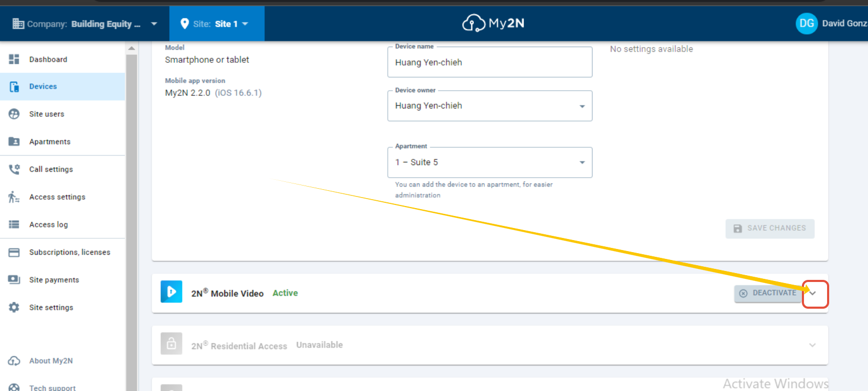The height and width of the screenshot is (391, 868).
Task: Open the Dashboard page
Action: coord(62,59)
